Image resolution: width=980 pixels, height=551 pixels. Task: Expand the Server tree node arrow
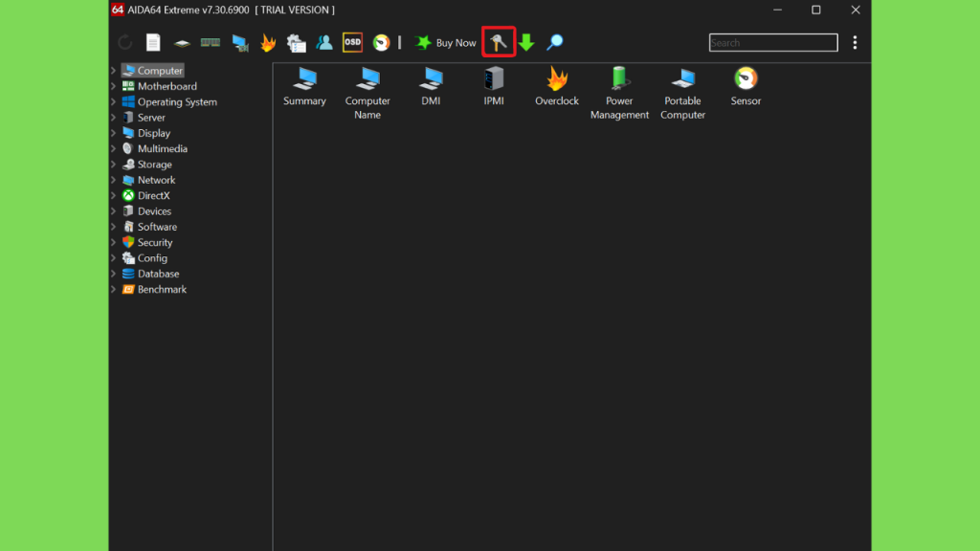(x=114, y=118)
